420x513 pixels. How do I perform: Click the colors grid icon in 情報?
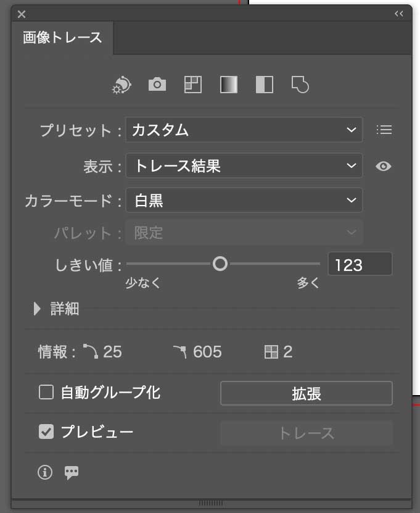tap(271, 352)
